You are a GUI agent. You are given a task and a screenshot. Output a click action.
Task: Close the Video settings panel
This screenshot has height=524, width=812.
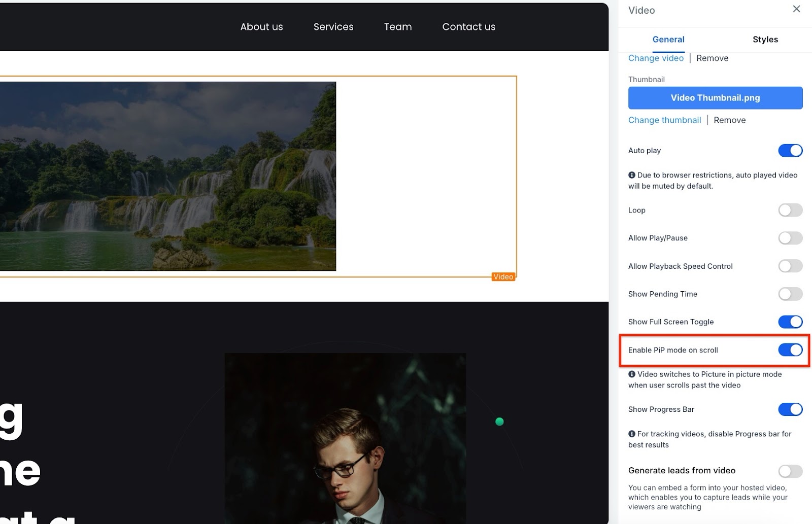pyautogui.click(x=796, y=9)
